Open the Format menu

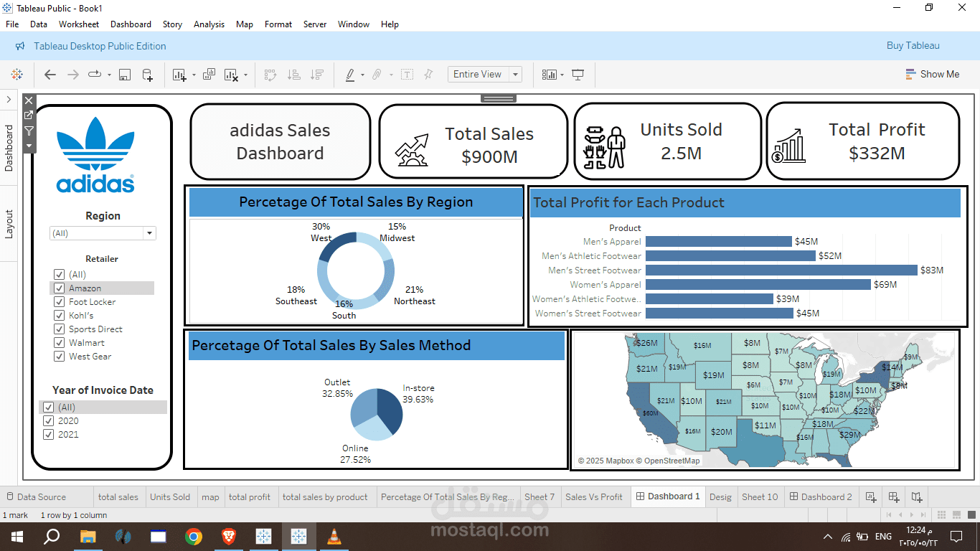pos(278,24)
